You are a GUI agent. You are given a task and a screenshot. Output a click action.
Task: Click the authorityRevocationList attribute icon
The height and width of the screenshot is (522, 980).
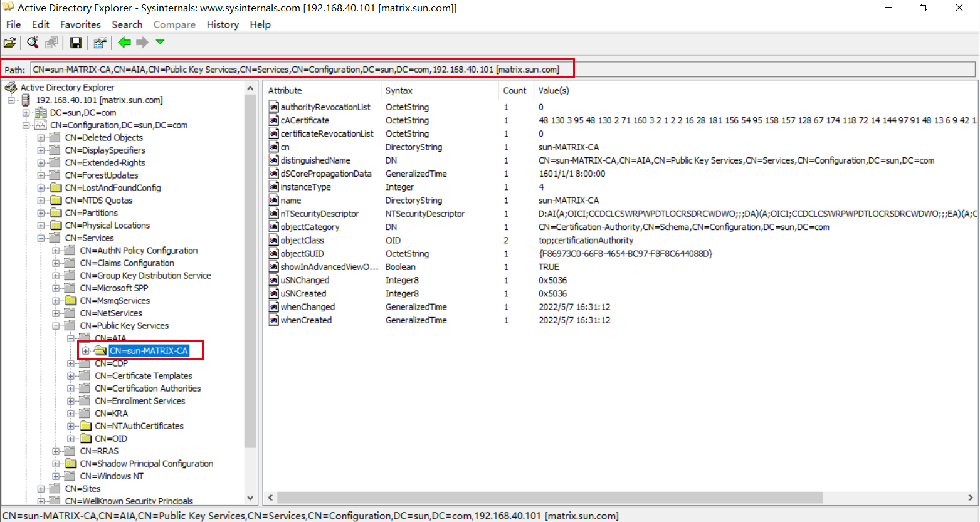[x=273, y=107]
